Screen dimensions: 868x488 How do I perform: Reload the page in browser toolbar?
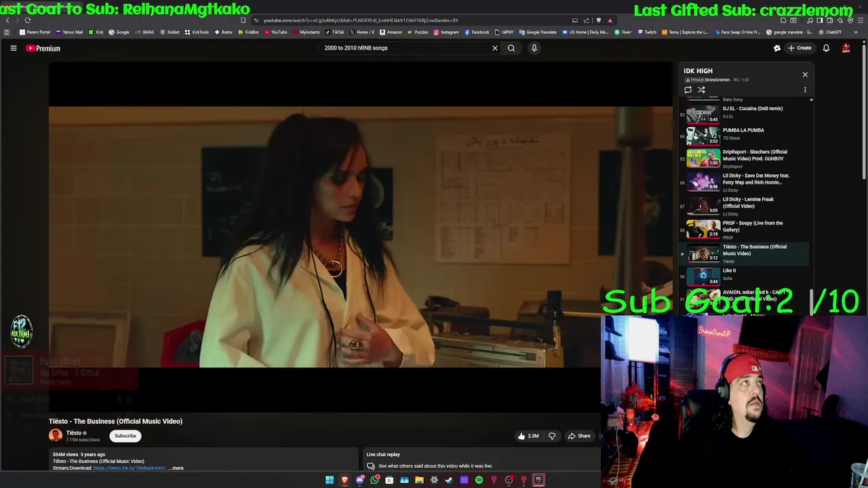(x=28, y=20)
